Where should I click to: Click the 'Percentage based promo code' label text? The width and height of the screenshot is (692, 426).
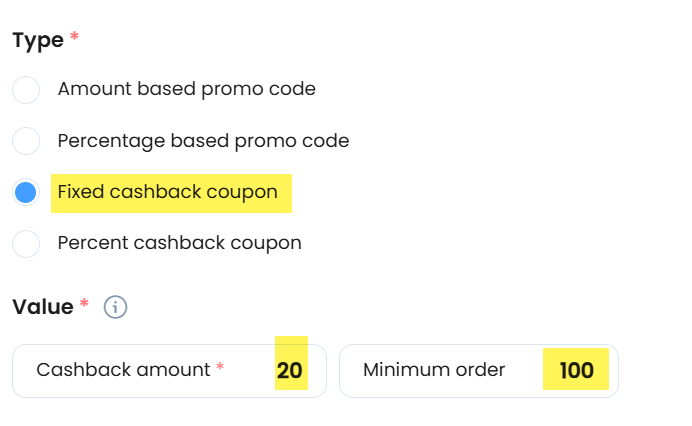(203, 141)
